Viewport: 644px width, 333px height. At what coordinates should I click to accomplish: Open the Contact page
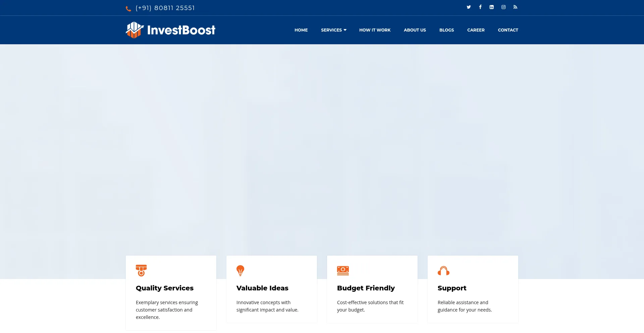(508, 30)
